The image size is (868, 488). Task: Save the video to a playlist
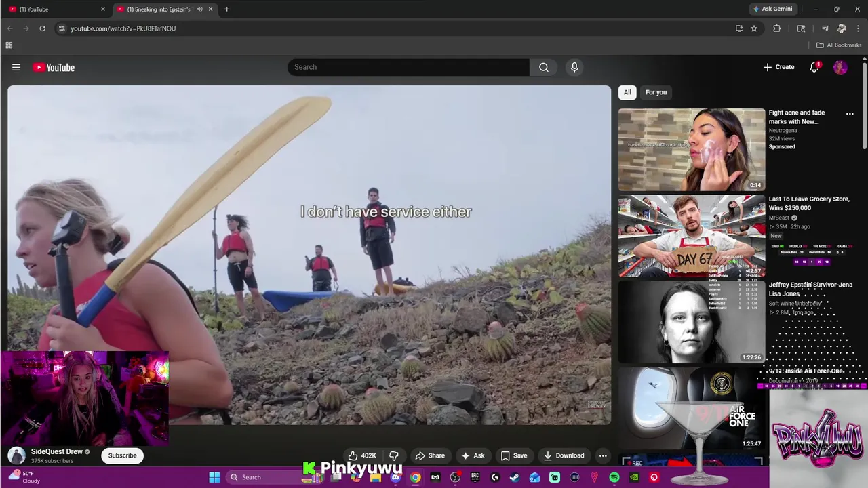(513, 455)
